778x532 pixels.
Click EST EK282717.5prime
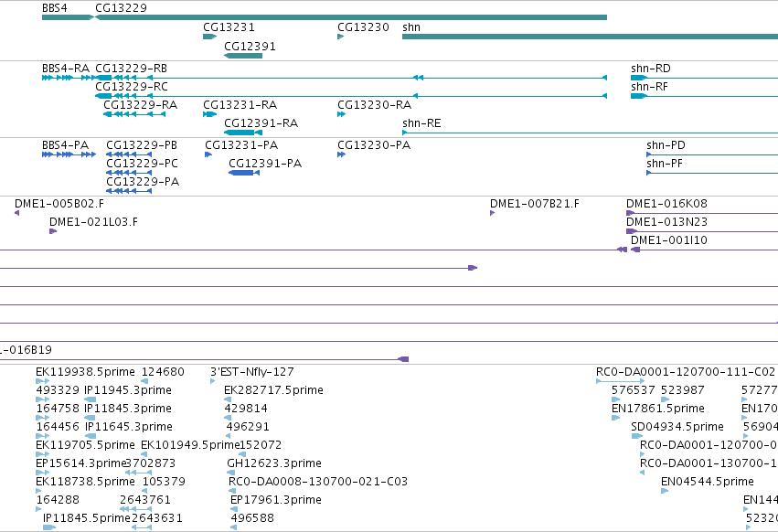pyautogui.click(x=228, y=399)
